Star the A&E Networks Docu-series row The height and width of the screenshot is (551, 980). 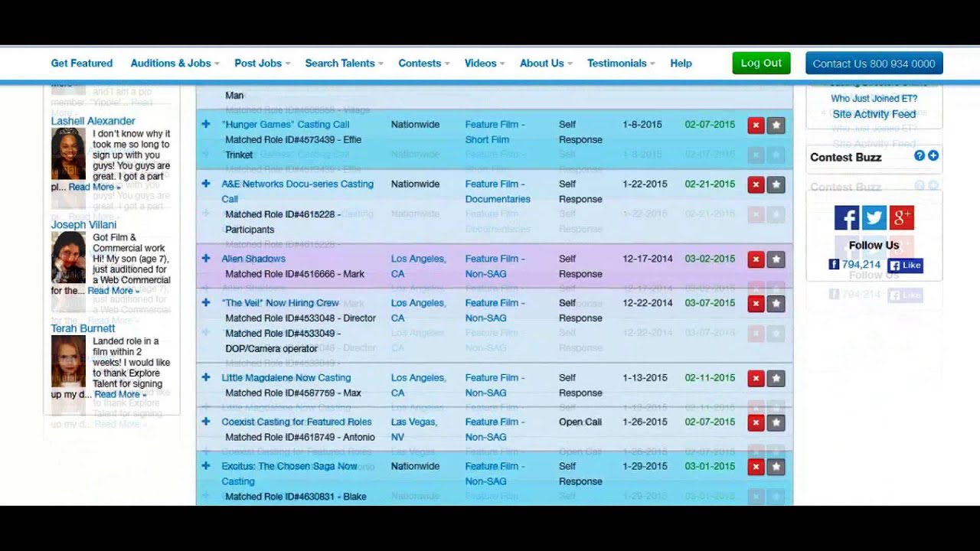776,185
